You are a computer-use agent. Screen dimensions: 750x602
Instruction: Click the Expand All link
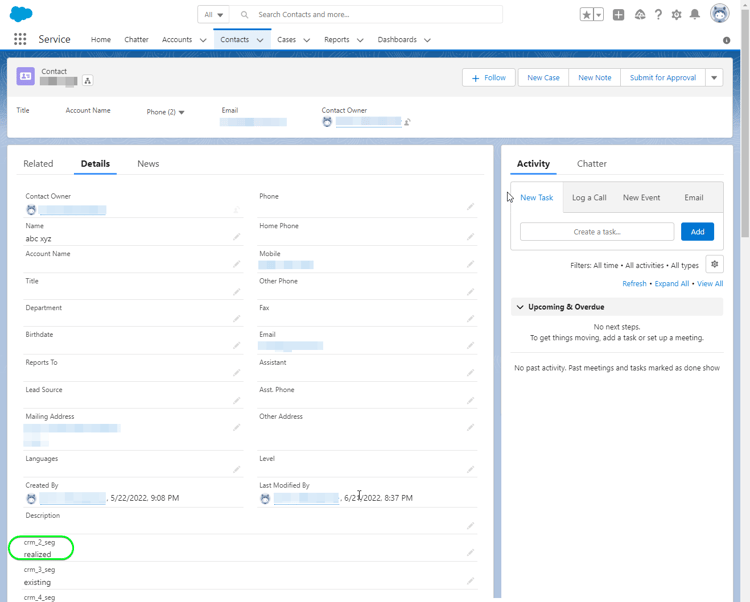[672, 284]
